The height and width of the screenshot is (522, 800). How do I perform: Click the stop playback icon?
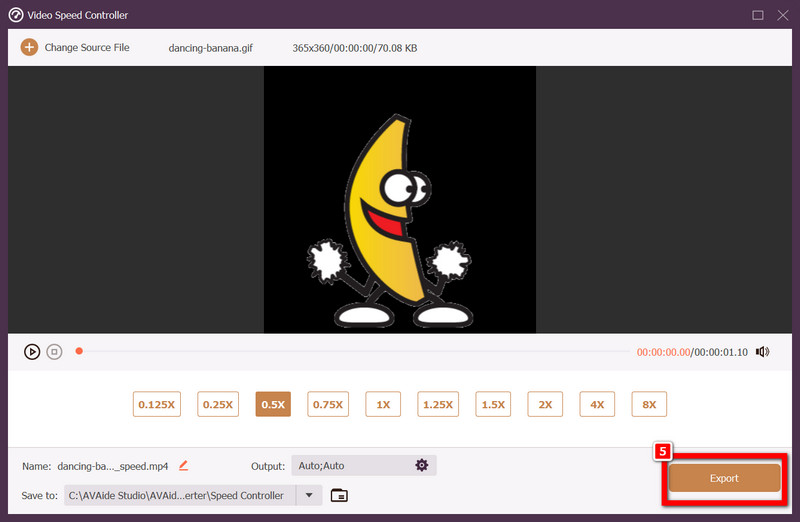click(55, 352)
